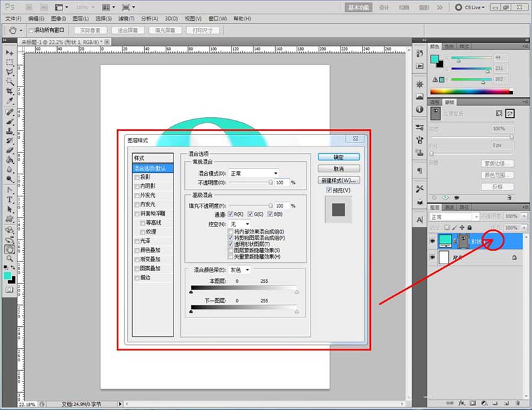Select the Move tool in toolbox

point(9,53)
